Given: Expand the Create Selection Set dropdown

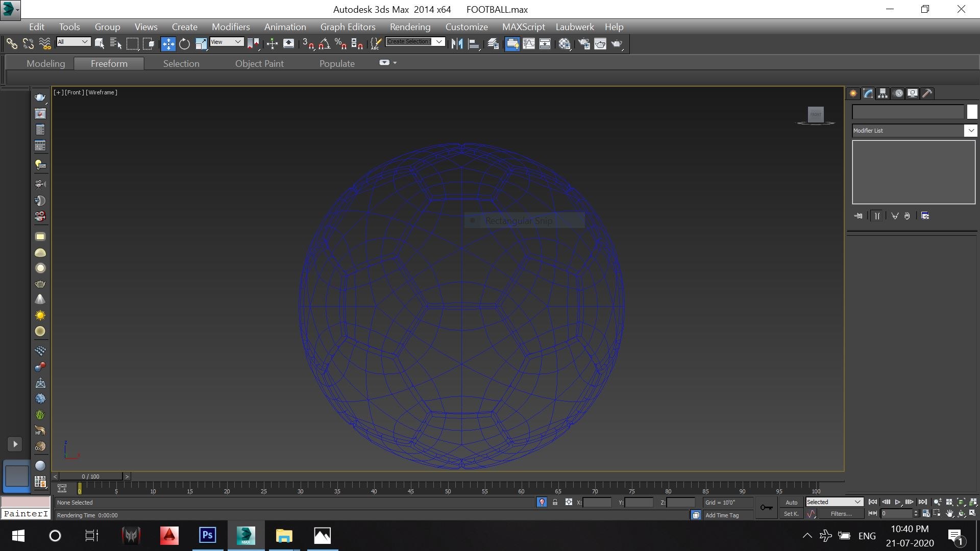Looking at the screenshot, I should (x=439, y=42).
